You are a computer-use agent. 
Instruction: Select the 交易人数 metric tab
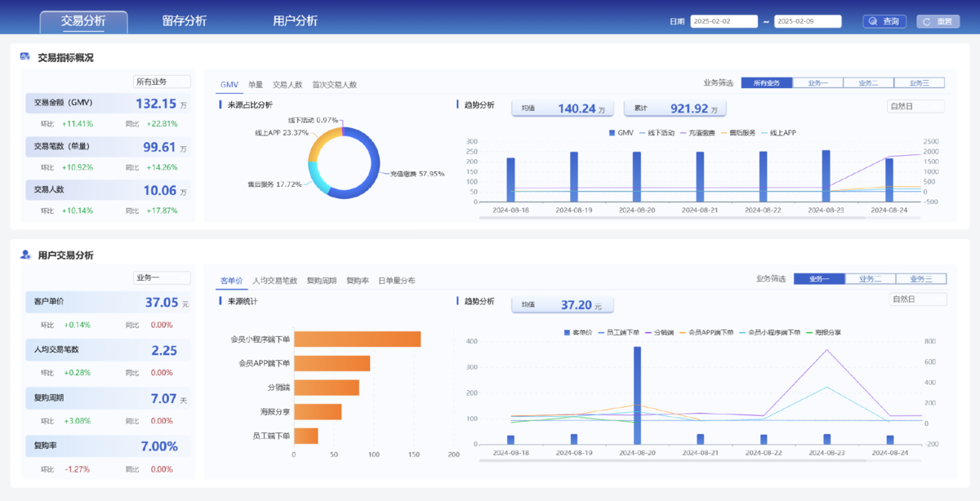point(287,84)
